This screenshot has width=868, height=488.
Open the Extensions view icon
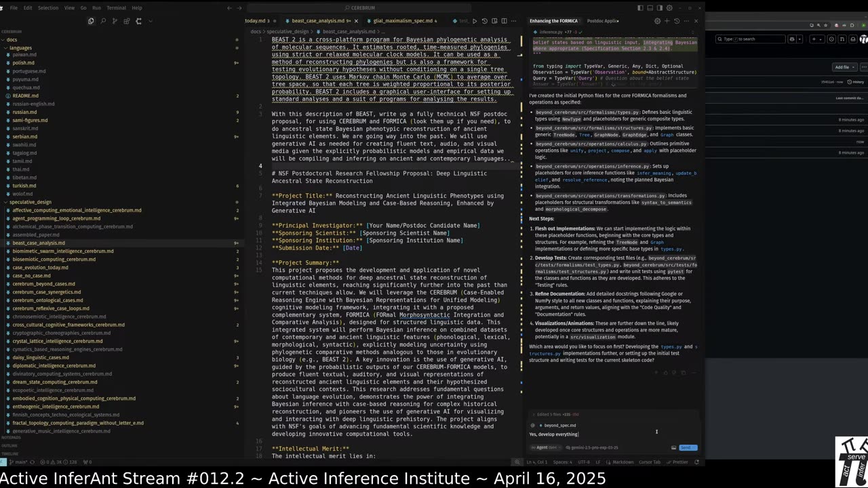[x=126, y=21]
